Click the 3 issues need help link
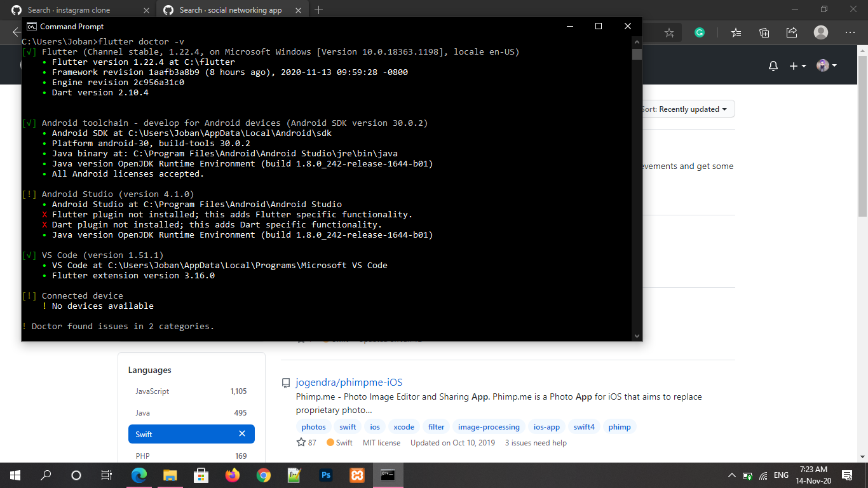868x488 pixels. point(536,442)
